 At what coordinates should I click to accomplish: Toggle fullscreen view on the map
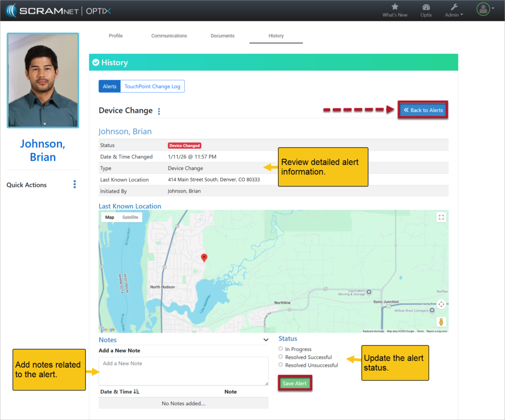441,217
